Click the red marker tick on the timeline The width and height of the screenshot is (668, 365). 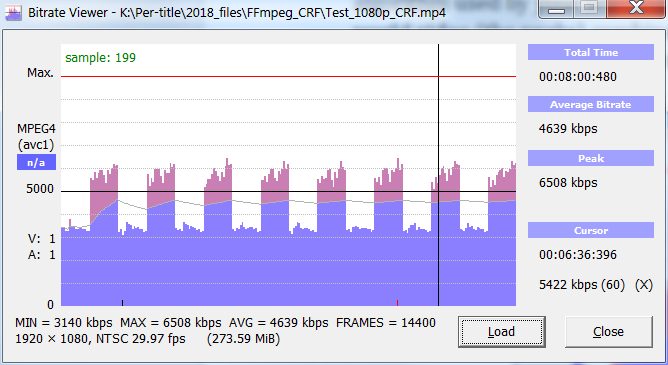397,303
